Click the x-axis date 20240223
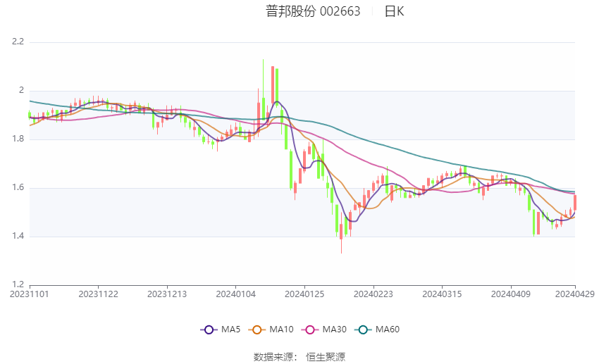 373,294
